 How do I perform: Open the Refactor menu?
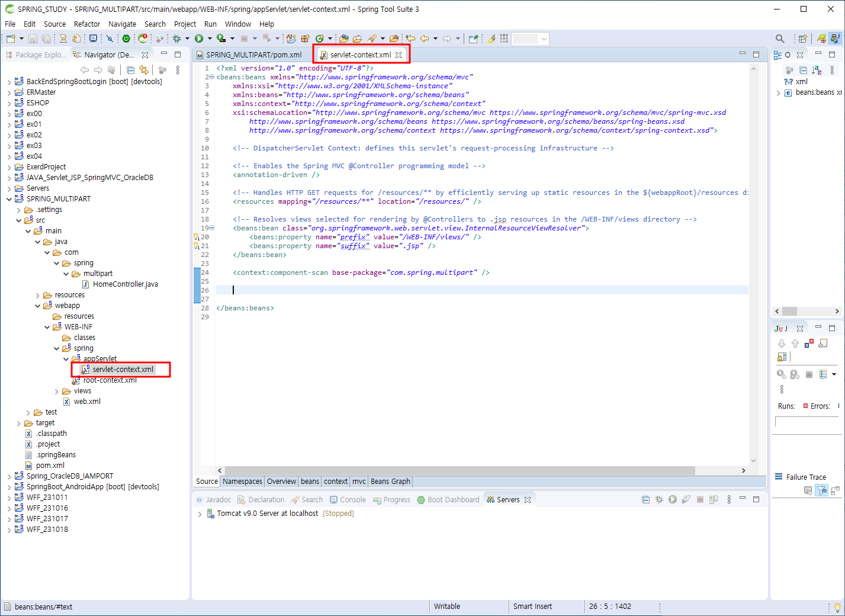[x=87, y=24]
